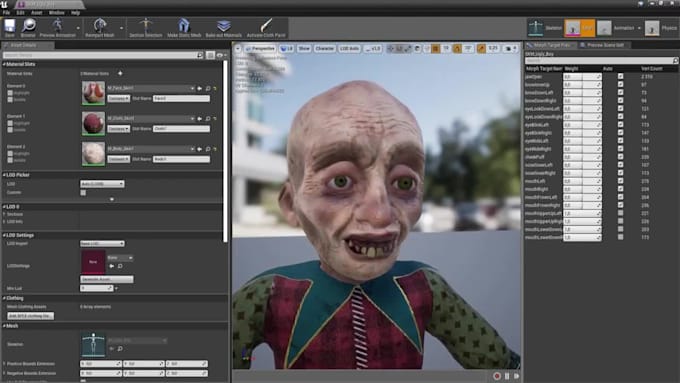Viewport: 680px width, 383px height.
Task: Toggle Isolate checkbox for Element 0
Action: pyautogui.click(x=10, y=99)
